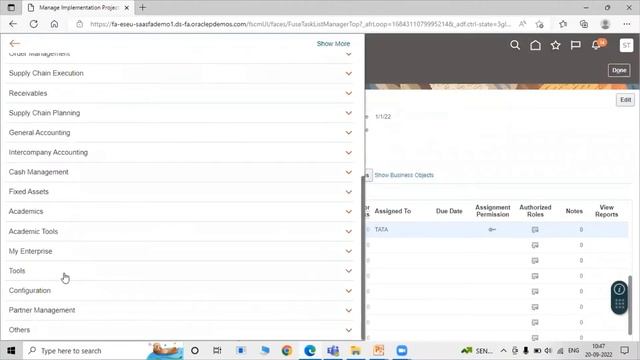This screenshot has width=640, height=360.
Task: Click the Show More link
Action: pyautogui.click(x=333, y=44)
